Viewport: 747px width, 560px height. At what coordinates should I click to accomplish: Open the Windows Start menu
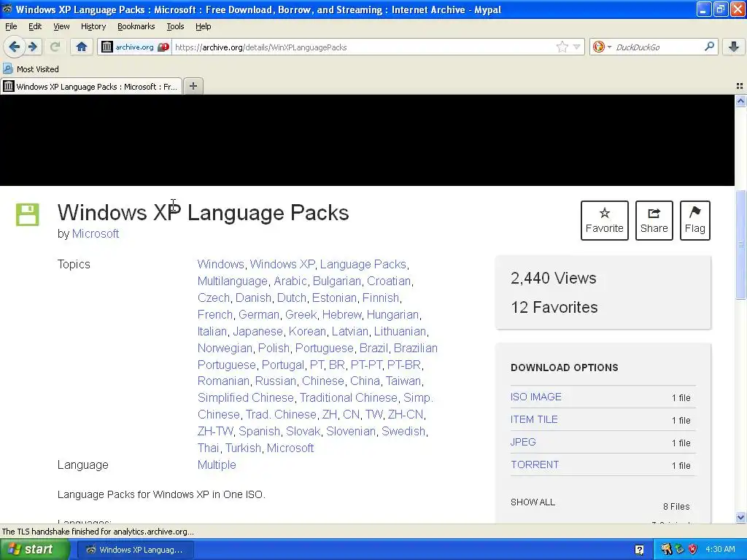34,549
